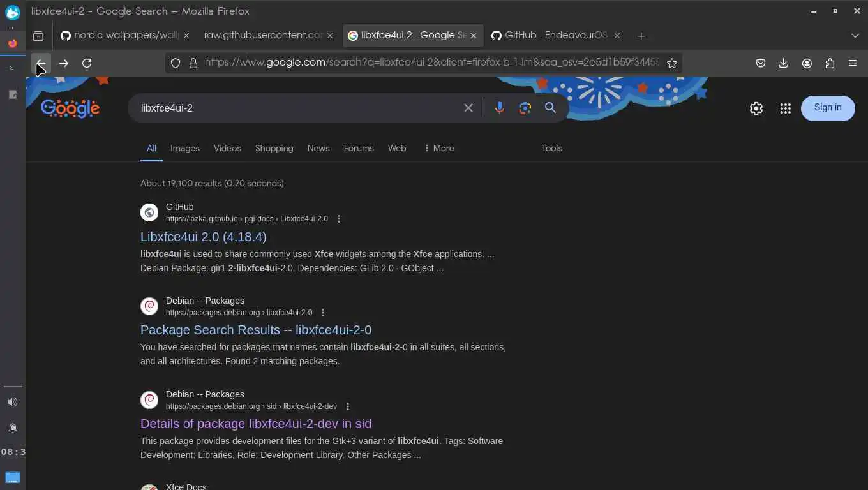Open the Firefox hamburger menu
868x490 pixels.
click(x=853, y=63)
